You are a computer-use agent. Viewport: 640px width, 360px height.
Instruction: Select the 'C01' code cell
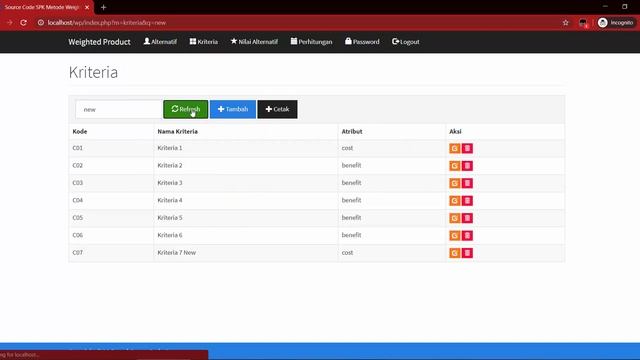point(78,148)
